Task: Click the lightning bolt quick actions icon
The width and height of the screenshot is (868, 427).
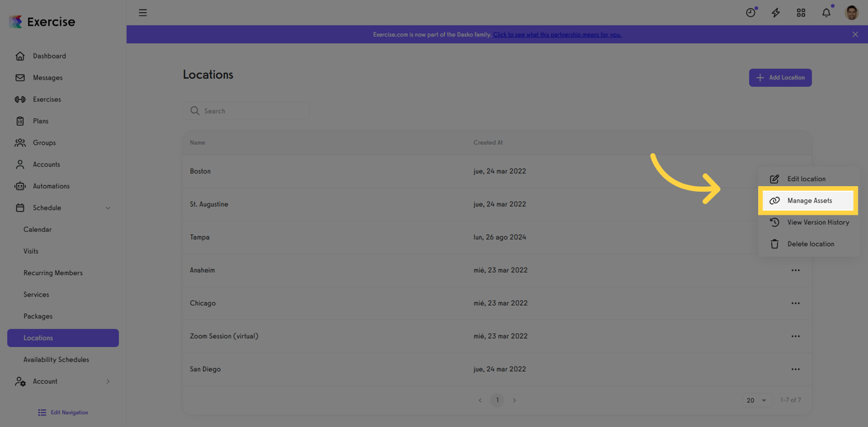Action: [775, 12]
